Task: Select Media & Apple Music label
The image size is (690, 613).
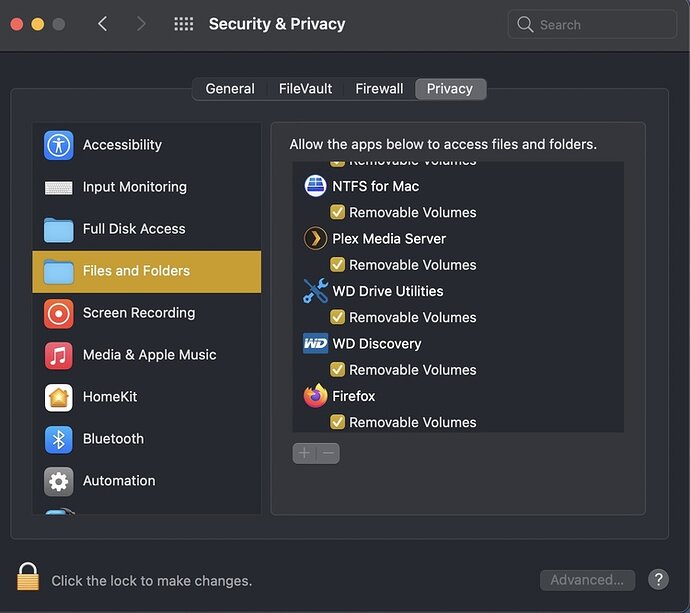Action: point(150,355)
